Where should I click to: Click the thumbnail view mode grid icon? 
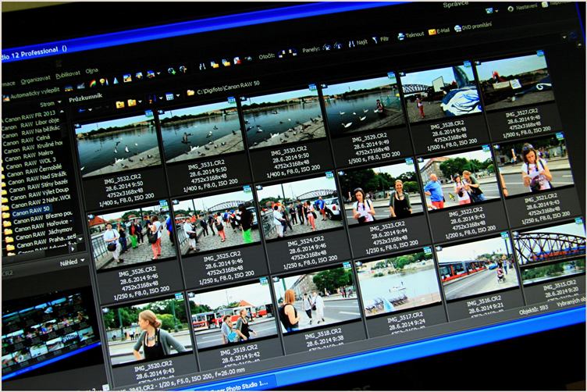[169, 97]
